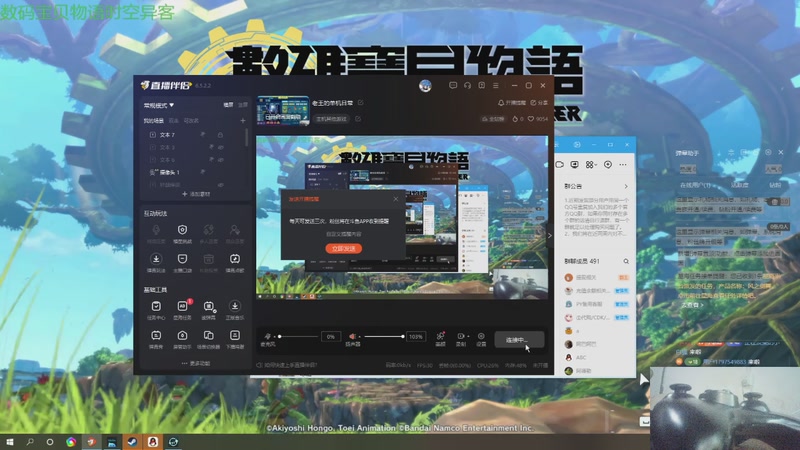The width and height of the screenshot is (800, 450).
Task: Open 正版音乐 tool icon
Action: [235, 306]
